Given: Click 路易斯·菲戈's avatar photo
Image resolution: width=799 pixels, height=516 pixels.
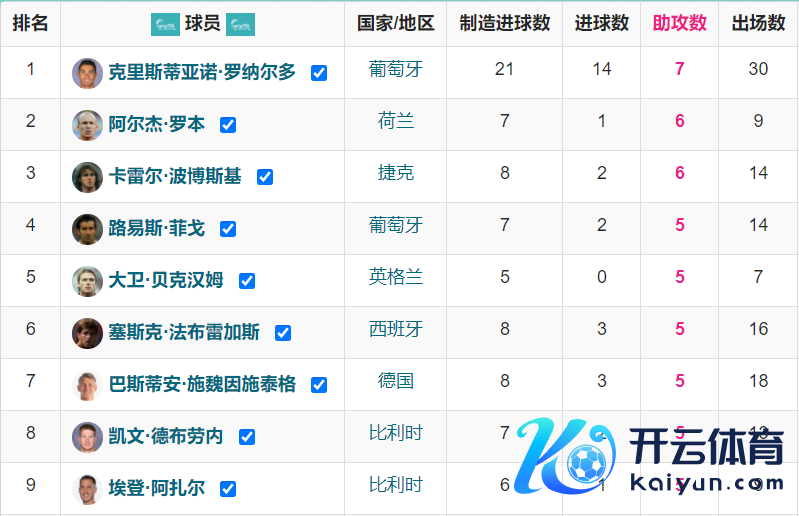Looking at the screenshot, I should point(87,229).
